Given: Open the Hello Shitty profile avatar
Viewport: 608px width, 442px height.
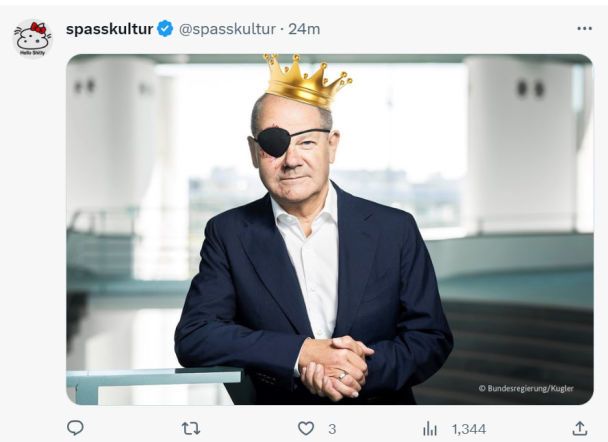Looking at the screenshot, I should coord(33,38).
